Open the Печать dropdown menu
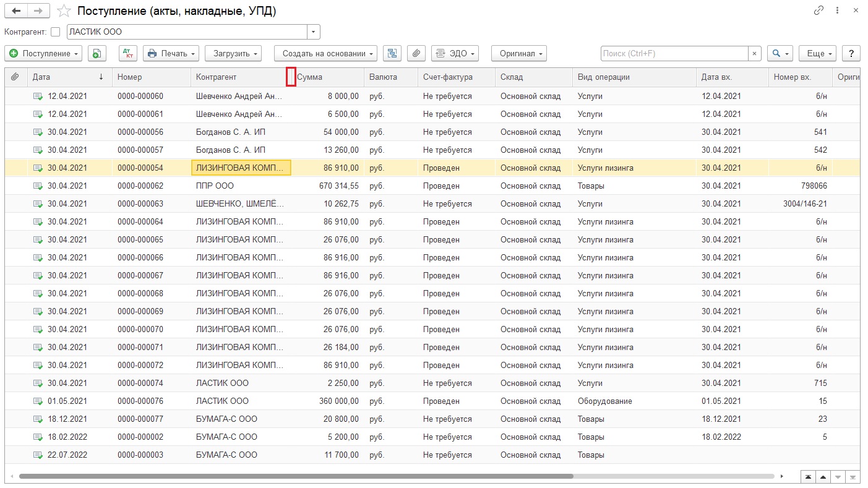Image resolution: width=868 pixels, height=488 pixels. tap(171, 54)
